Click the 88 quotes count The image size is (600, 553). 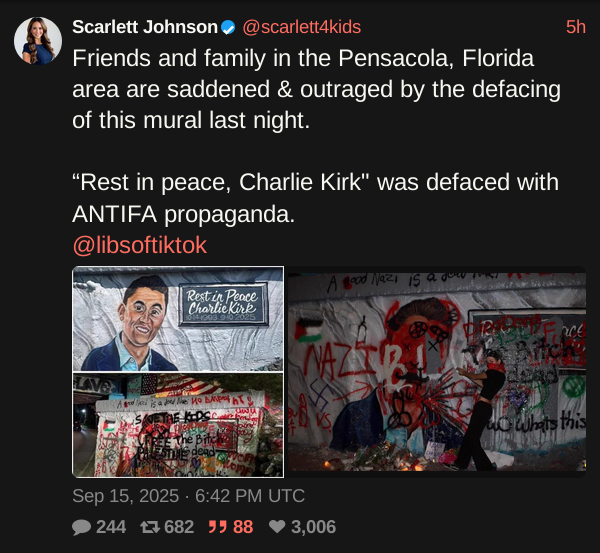click(x=243, y=527)
